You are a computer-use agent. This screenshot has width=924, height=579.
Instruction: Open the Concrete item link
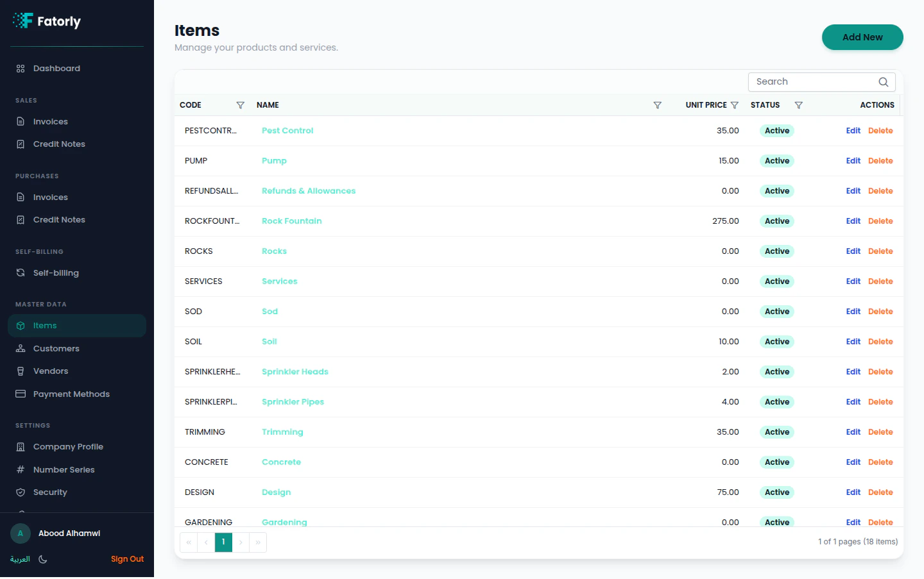(281, 462)
